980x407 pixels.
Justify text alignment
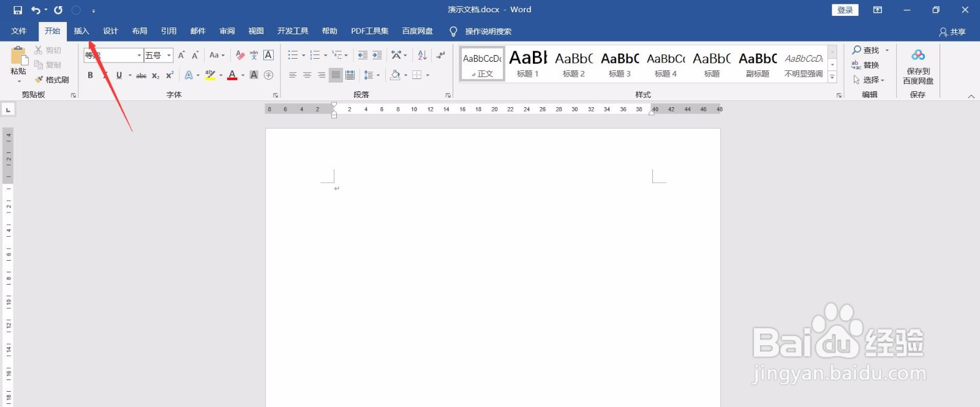(336, 75)
